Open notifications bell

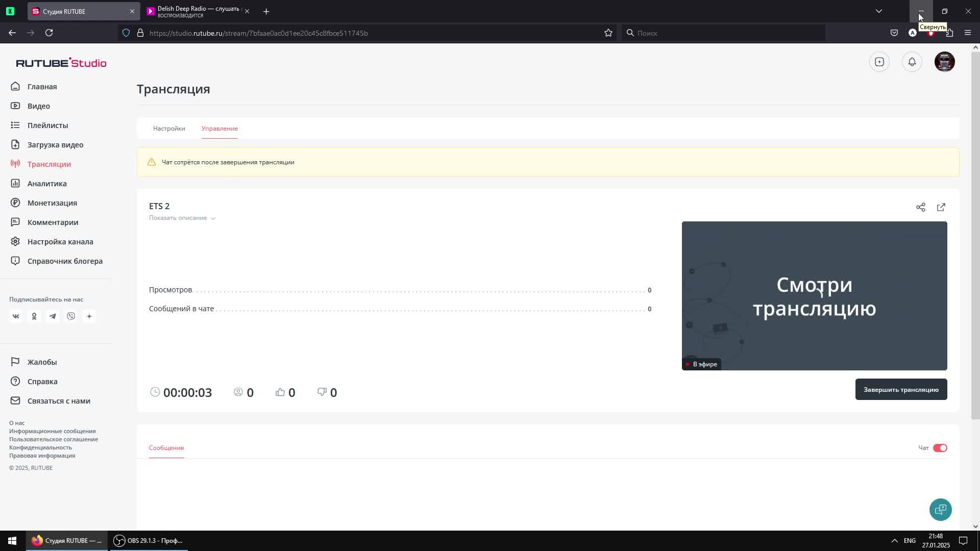coord(912,62)
